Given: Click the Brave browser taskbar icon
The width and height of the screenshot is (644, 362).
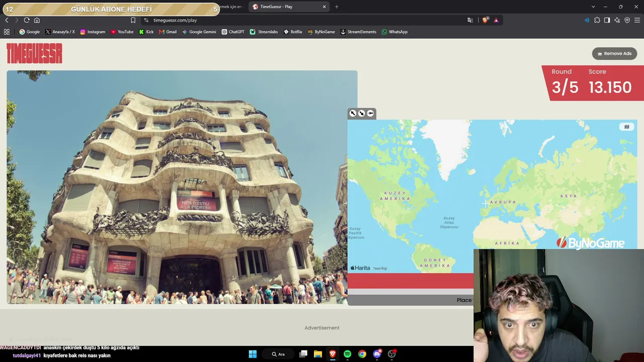Looking at the screenshot, I should click(333, 354).
